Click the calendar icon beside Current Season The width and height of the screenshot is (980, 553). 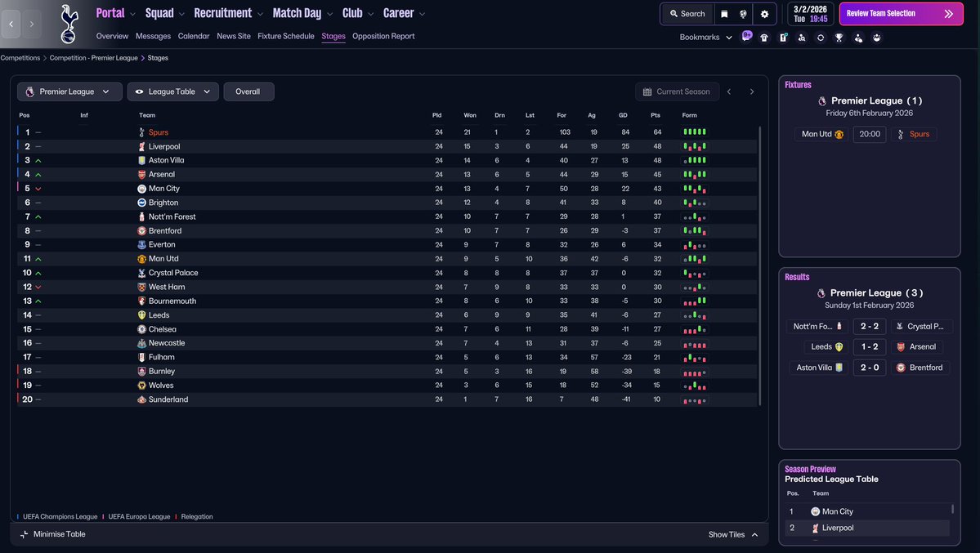pos(647,91)
